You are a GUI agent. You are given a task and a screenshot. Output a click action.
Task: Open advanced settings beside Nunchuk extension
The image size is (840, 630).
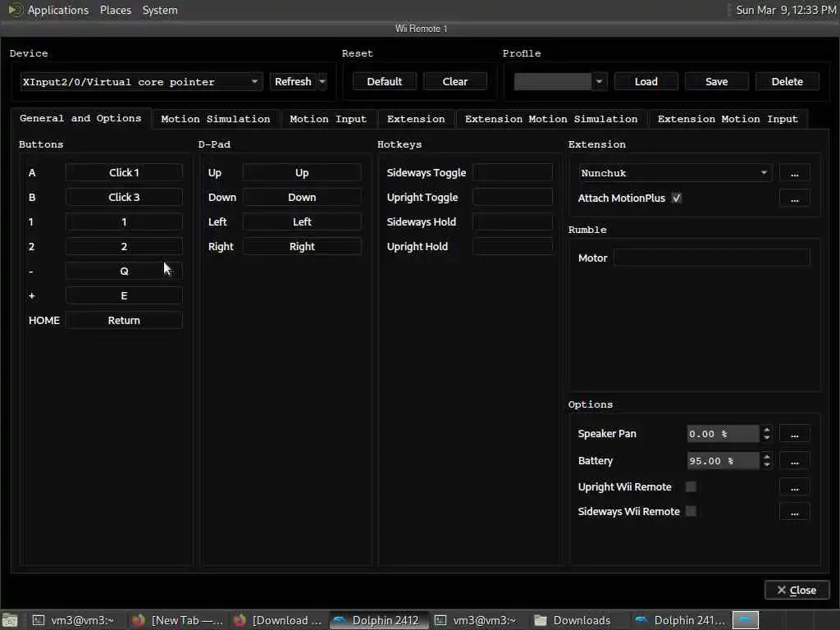[x=794, y=173]
